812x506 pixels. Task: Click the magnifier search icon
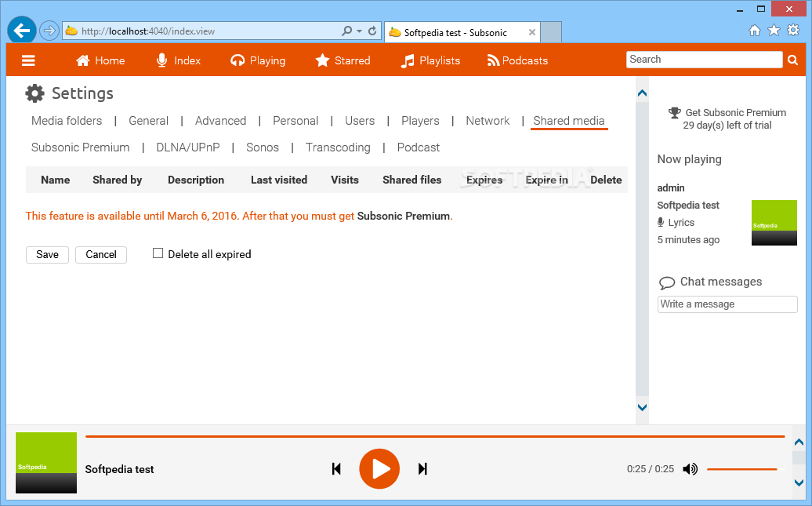(793, 60)
